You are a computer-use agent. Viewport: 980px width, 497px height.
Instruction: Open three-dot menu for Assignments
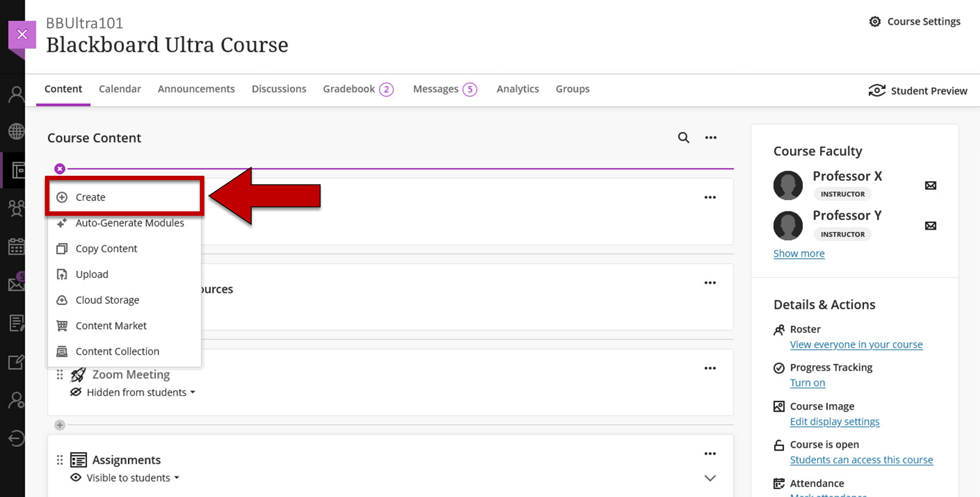[x=710, y=453]
